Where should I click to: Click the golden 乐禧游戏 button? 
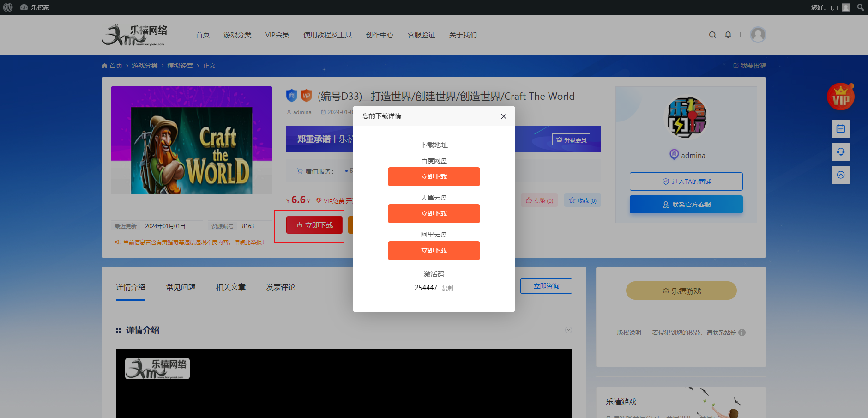tap(681, 291)
